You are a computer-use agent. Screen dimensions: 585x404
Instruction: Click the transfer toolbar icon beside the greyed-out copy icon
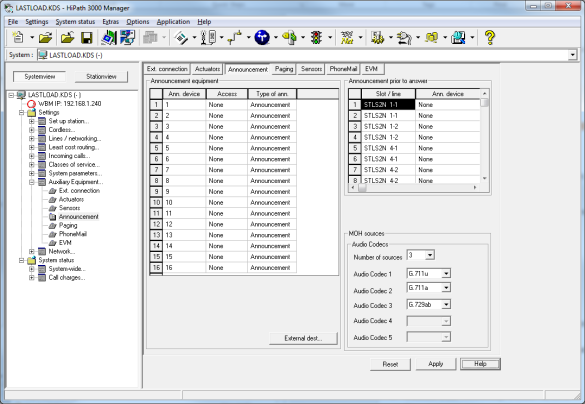click(x=128, y=38)
